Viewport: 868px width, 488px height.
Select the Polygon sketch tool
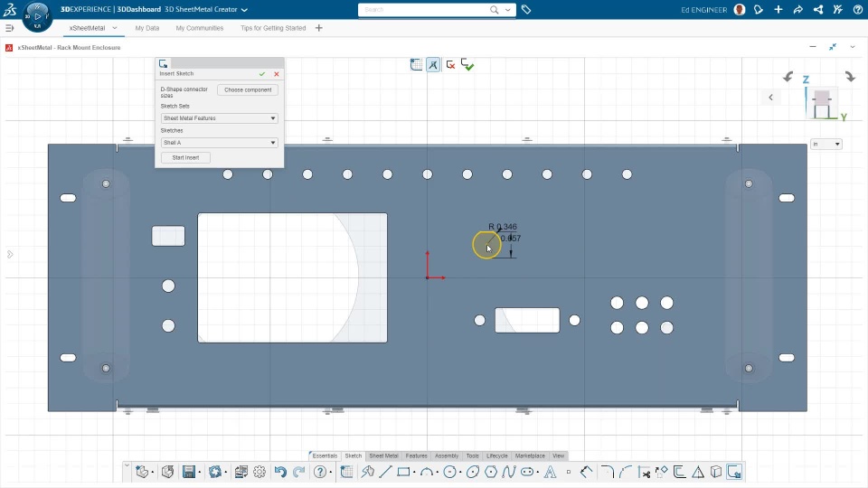[491, 472]
